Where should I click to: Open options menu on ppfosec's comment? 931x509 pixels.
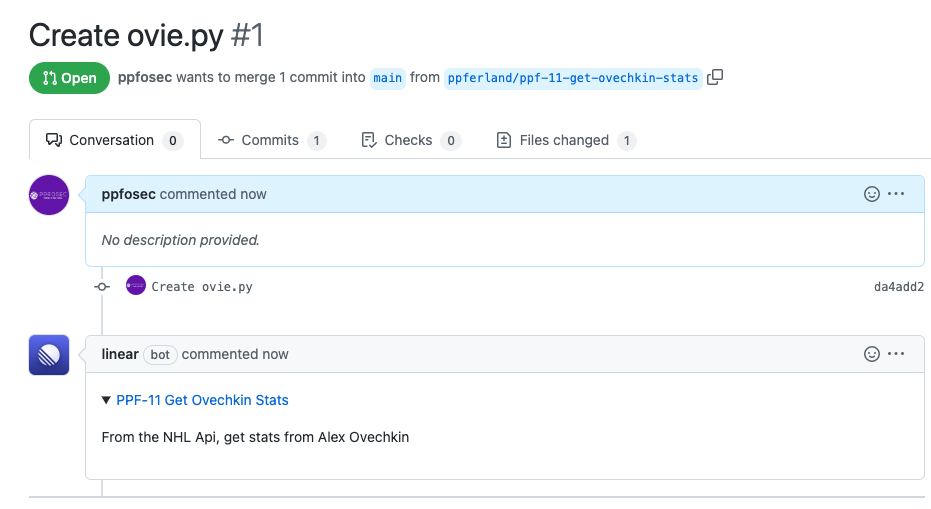tap(896, 194)
